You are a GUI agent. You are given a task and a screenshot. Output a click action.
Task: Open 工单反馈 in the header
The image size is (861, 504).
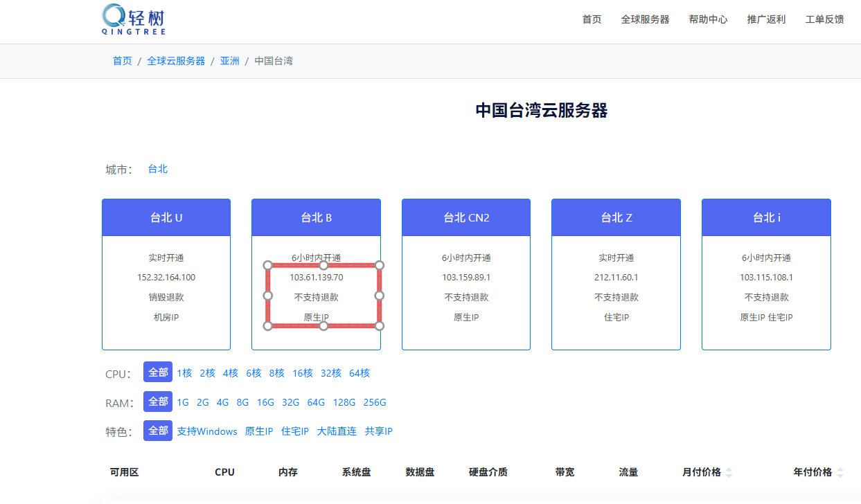(824, 19)
